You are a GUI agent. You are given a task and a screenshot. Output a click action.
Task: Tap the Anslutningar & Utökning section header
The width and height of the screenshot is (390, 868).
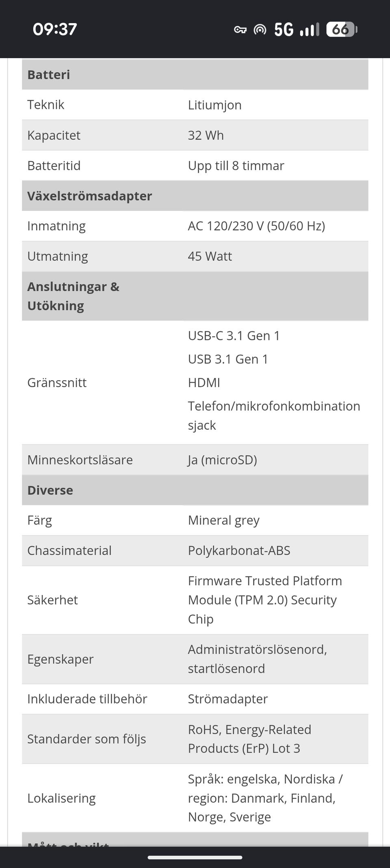[x=195, y=296]
